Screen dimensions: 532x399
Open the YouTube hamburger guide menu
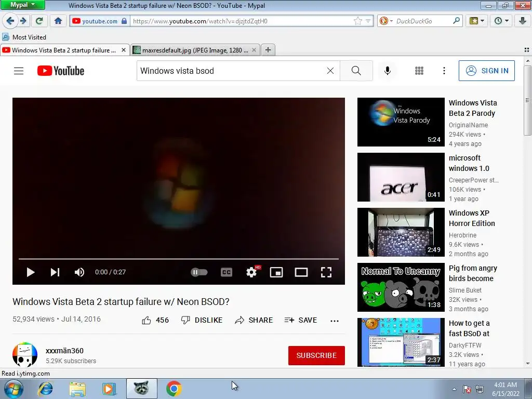19,71
